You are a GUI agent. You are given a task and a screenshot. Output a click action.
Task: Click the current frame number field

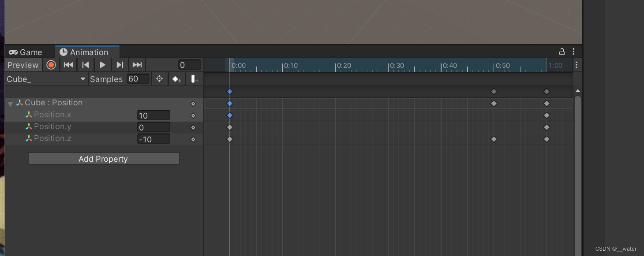coord(190,65)
